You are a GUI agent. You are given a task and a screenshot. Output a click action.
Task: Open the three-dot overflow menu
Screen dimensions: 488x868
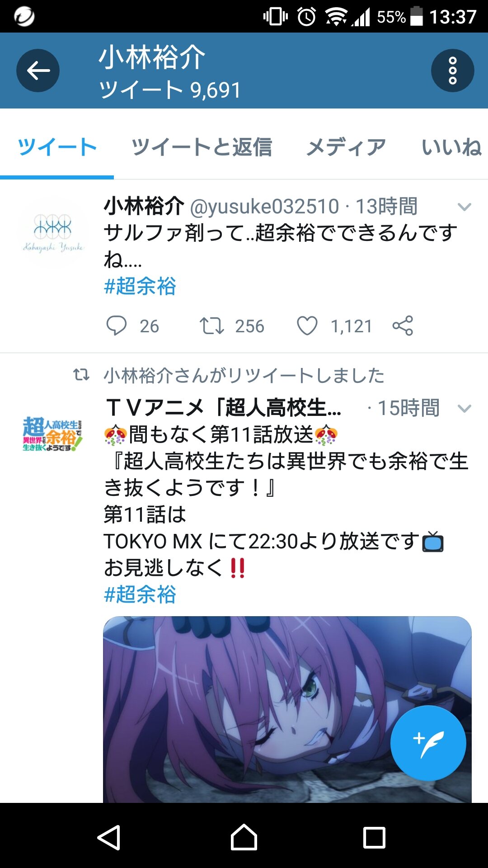point(452,71)
